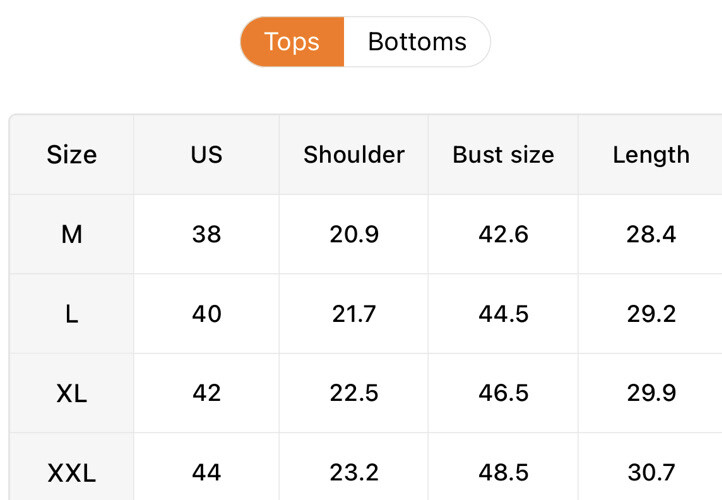Click the 42.6 bust size cell

[x=503, y=235]
